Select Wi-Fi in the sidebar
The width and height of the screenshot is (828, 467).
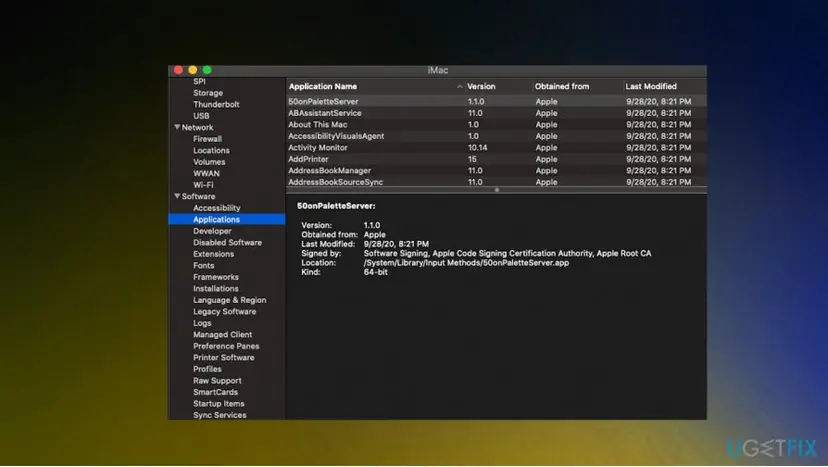[x=203, y=185]
